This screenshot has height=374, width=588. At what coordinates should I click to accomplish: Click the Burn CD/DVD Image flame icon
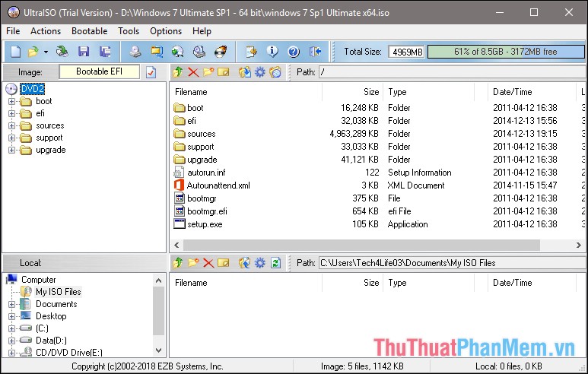click(221, 52)
